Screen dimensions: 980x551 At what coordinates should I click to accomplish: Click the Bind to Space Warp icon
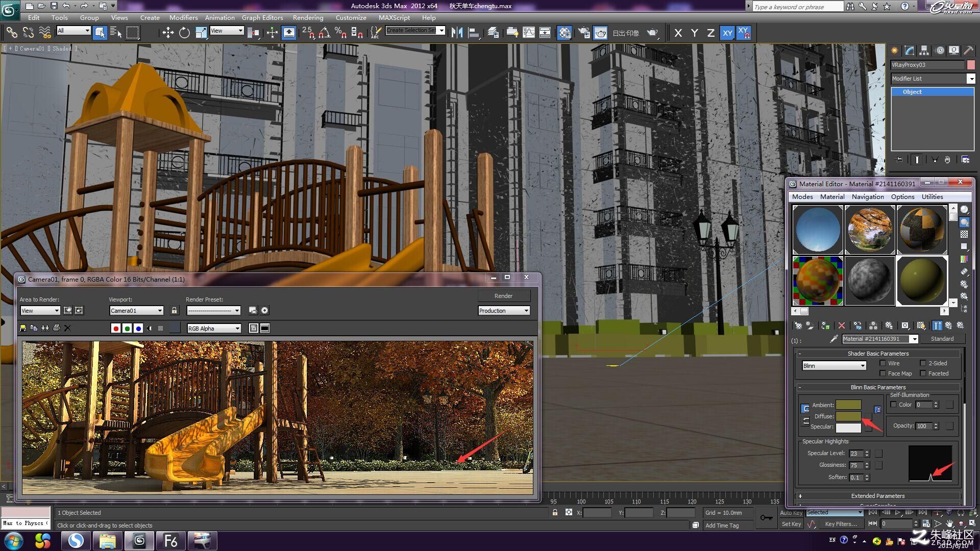45,33
